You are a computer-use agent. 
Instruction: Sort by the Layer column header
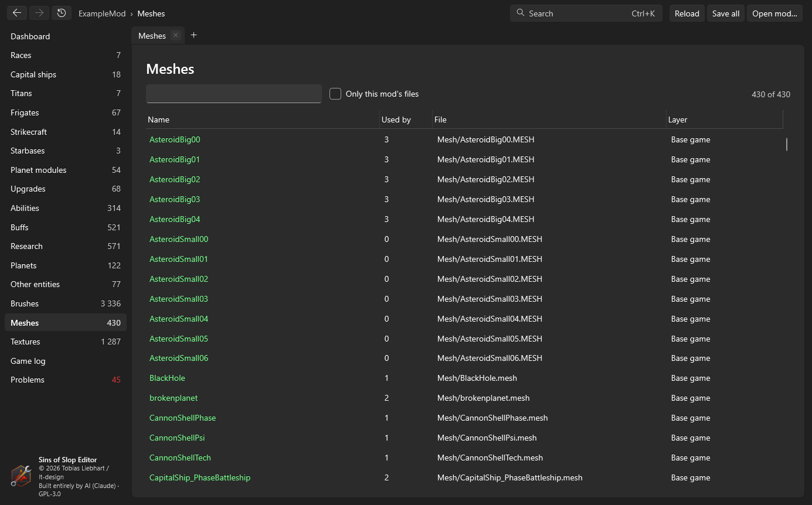click(x=725, y=120)
